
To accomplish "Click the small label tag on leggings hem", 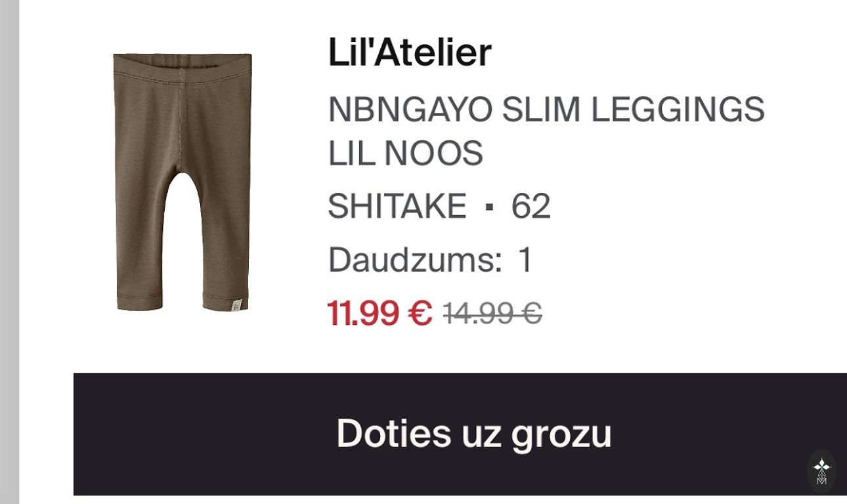I will pyautogui.click(x=237, y=304).
